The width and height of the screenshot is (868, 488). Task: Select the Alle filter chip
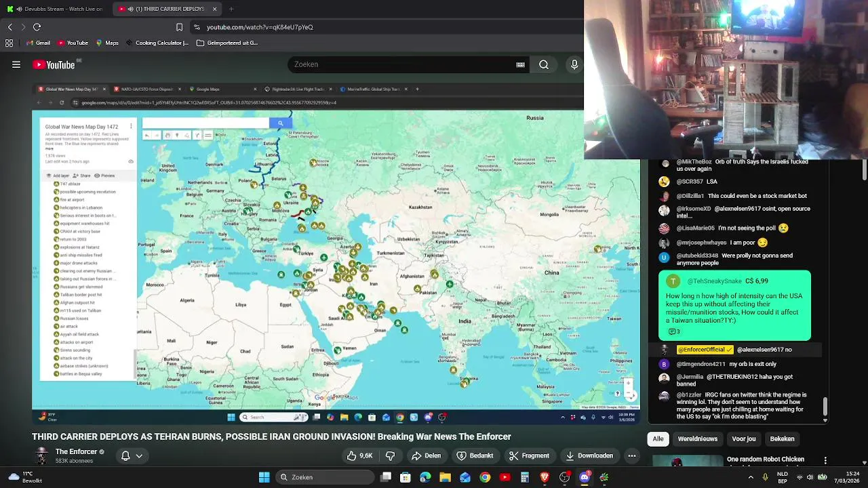658,439
